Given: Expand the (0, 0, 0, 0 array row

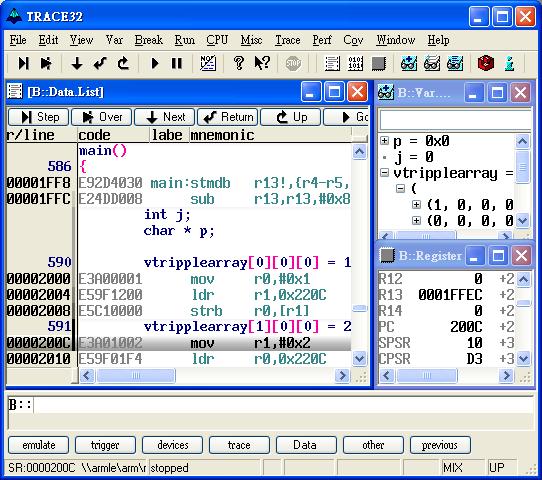Looking at the screenshot, I should 416,220.
